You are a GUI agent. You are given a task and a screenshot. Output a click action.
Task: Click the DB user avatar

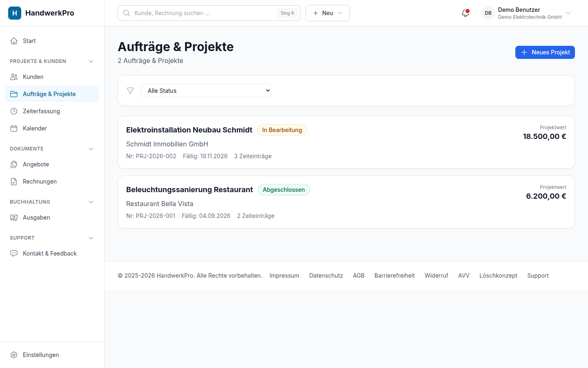click(x=488, y=13)
